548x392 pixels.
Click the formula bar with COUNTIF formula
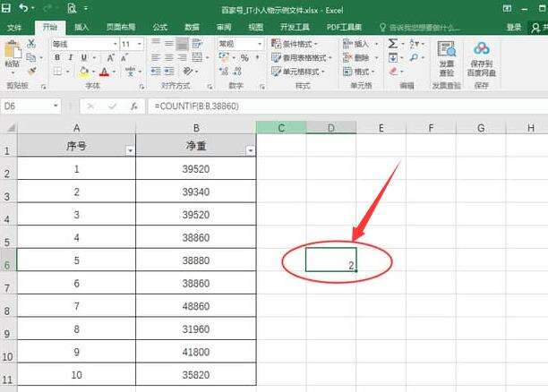[x=347, y=107]
